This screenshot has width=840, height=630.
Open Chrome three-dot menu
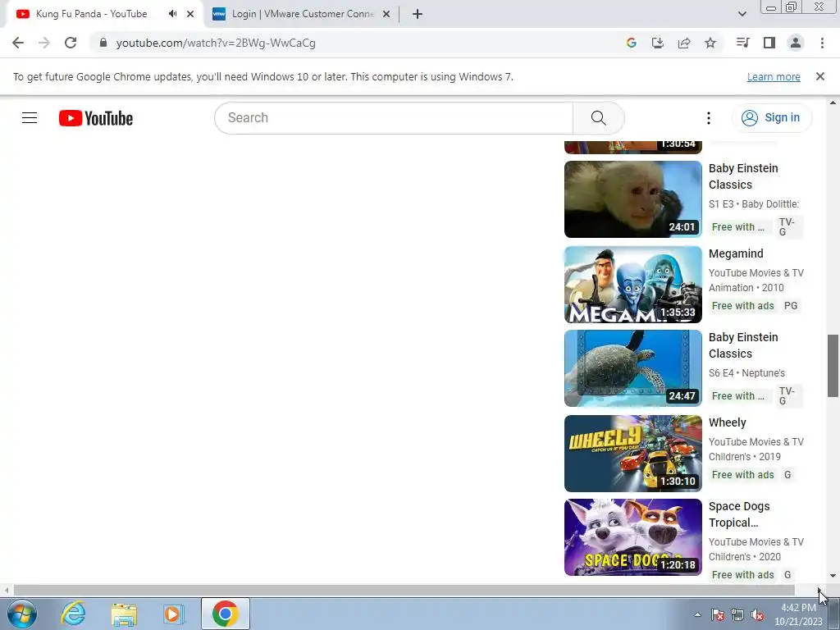(822, 43)
